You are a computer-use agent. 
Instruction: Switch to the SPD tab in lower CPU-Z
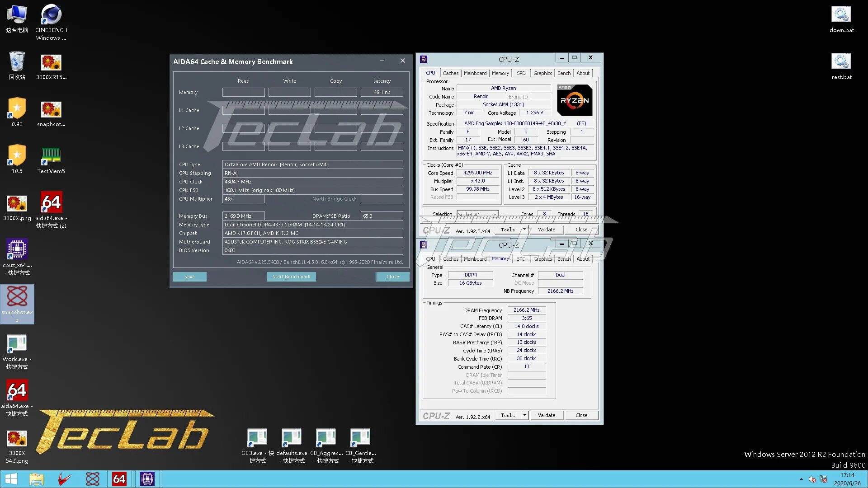521,259
